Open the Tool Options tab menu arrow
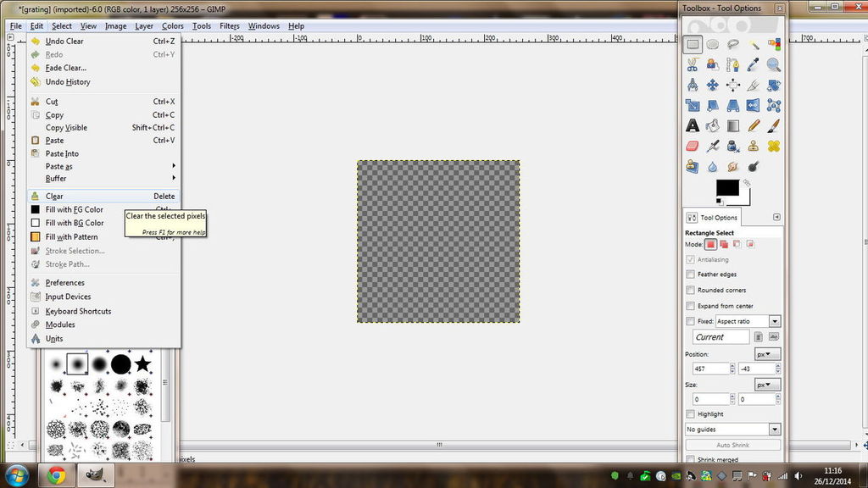The image size is (868, 488). 776,217
